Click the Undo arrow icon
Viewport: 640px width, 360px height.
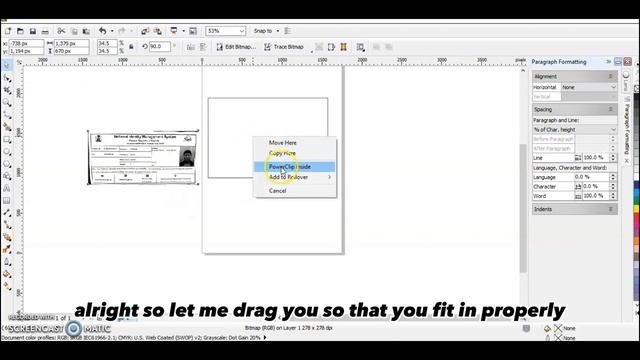click(x=102, y=31)
